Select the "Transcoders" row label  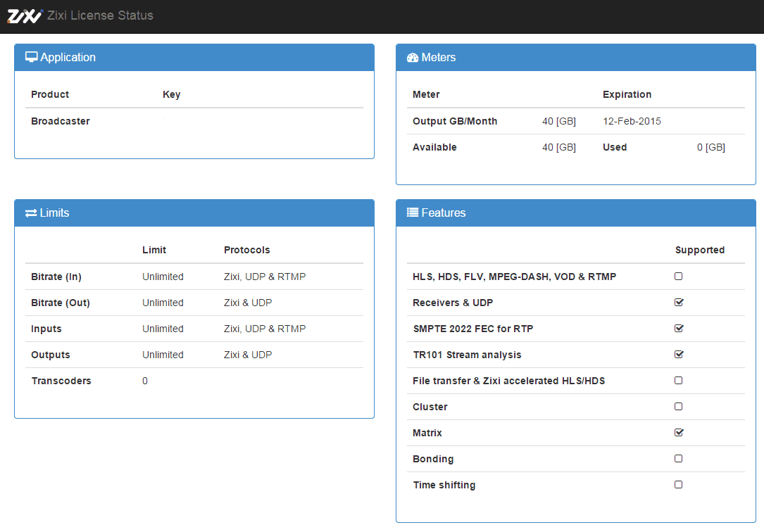click(x=61, y=381)
